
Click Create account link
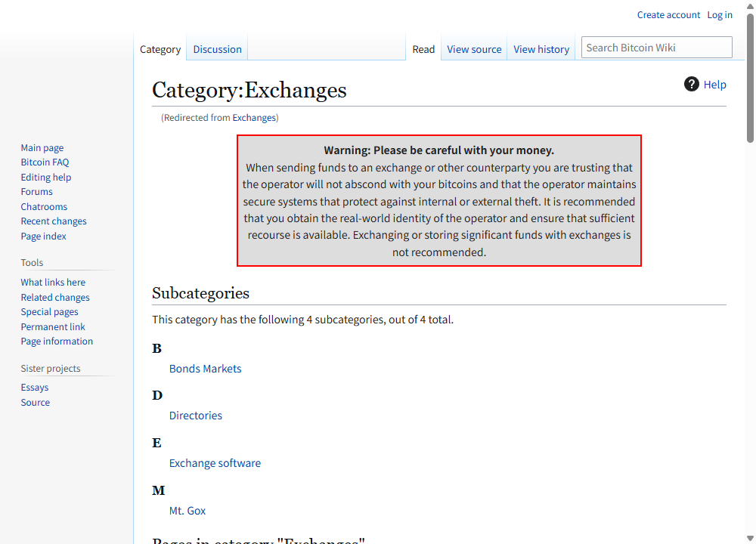[x=668, y=15]
